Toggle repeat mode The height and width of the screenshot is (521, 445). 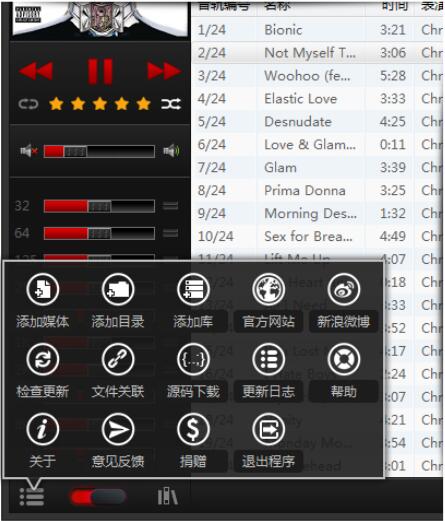pos(28,104)
